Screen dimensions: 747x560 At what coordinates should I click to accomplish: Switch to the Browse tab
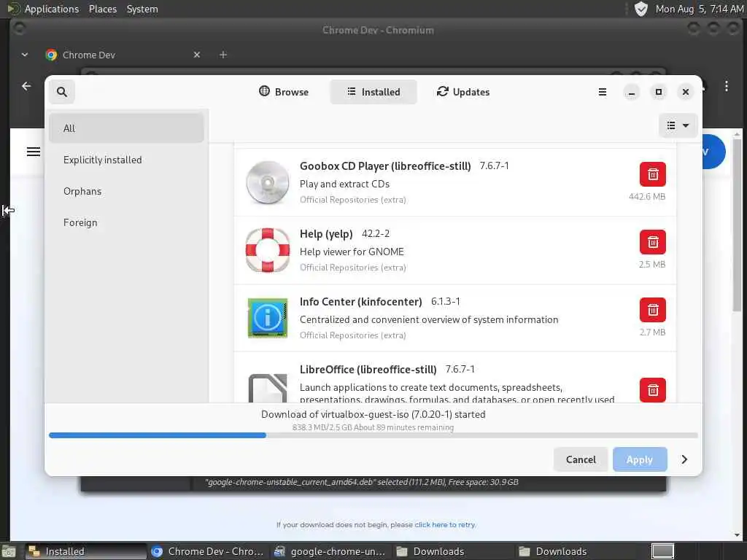click(x=284, y=91)
